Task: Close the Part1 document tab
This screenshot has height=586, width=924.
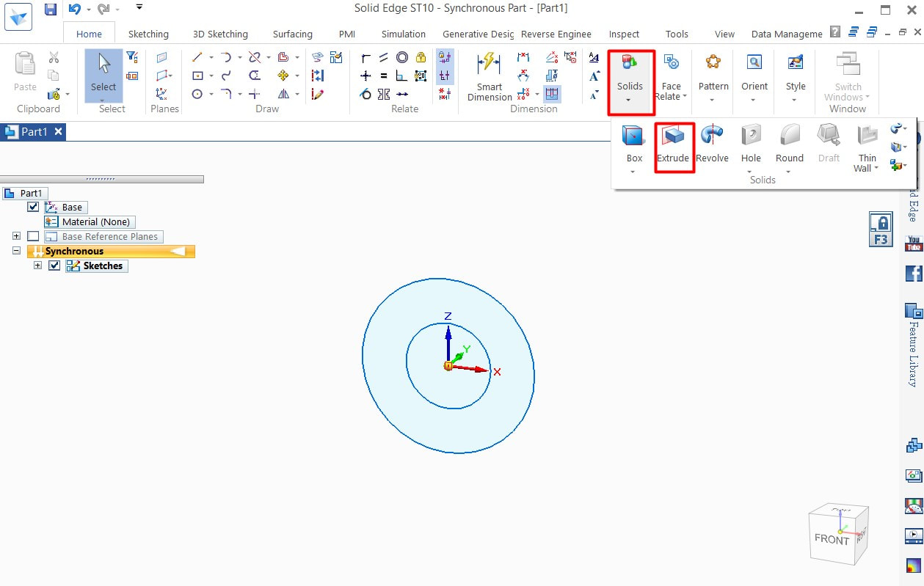Action: [59, 131]
